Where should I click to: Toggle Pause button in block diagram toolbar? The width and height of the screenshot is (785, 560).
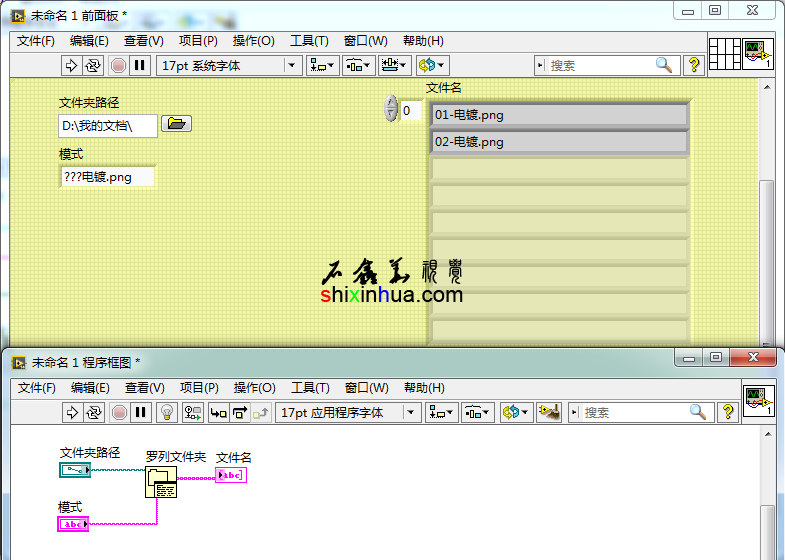140,412
